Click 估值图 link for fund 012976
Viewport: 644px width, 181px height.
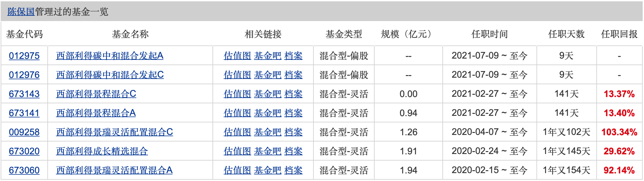[x=237, y=75]
